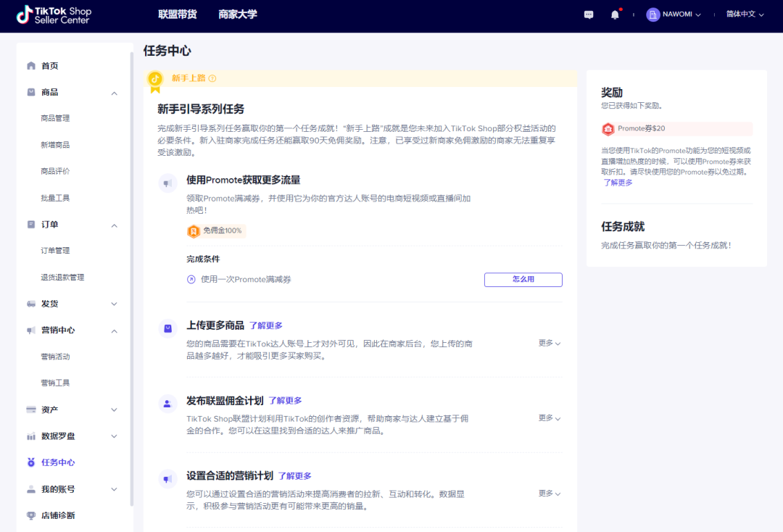Expand the 资产 sidebar section
This screenshot has width=783, height=532.
(114, 410)
